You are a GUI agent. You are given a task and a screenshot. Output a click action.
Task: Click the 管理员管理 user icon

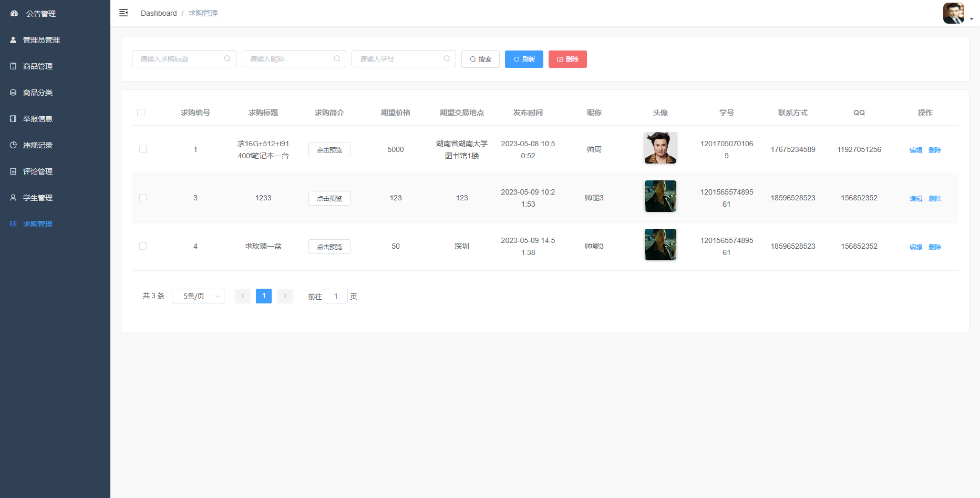[13, 39]
